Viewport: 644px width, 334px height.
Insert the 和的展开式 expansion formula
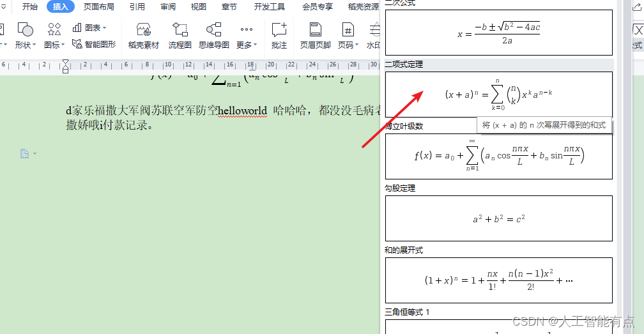[498, 280]
